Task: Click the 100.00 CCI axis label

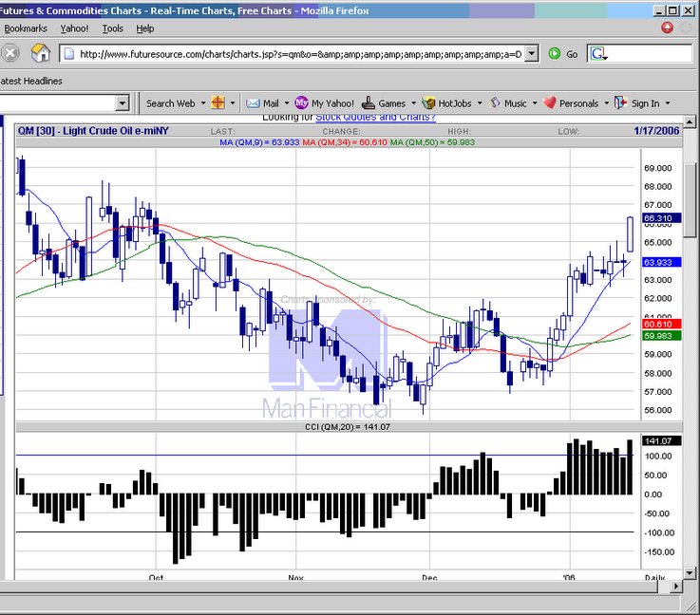Action: 658,457
